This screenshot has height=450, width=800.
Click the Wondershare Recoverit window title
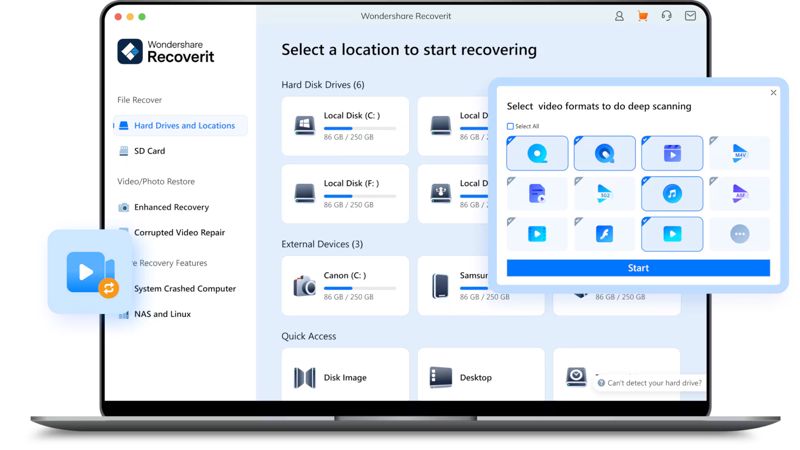[x=406, y=16]
